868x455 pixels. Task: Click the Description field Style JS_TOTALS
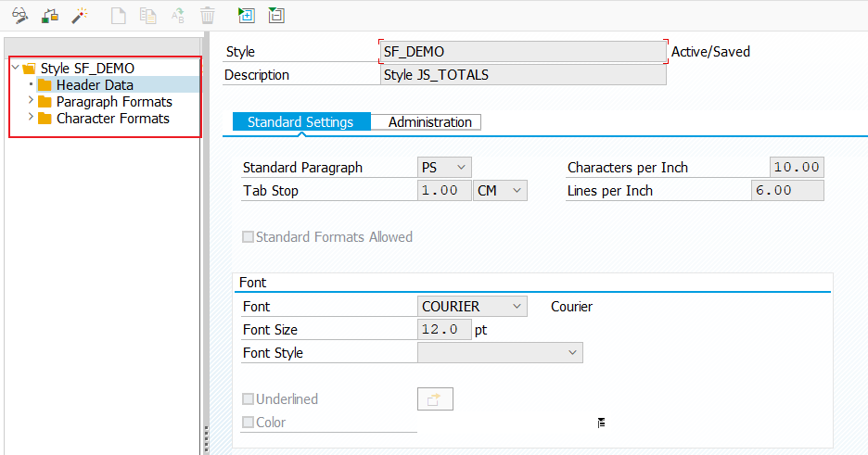[x=523, y=75]
